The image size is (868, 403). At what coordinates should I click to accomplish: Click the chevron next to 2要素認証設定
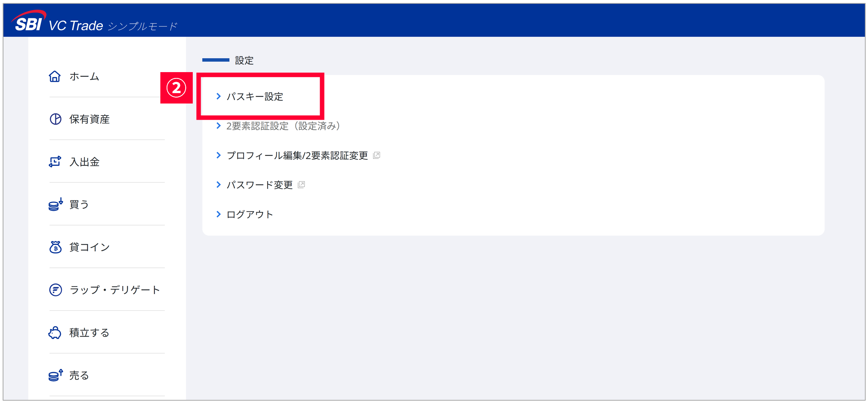[x=218, y=126]
